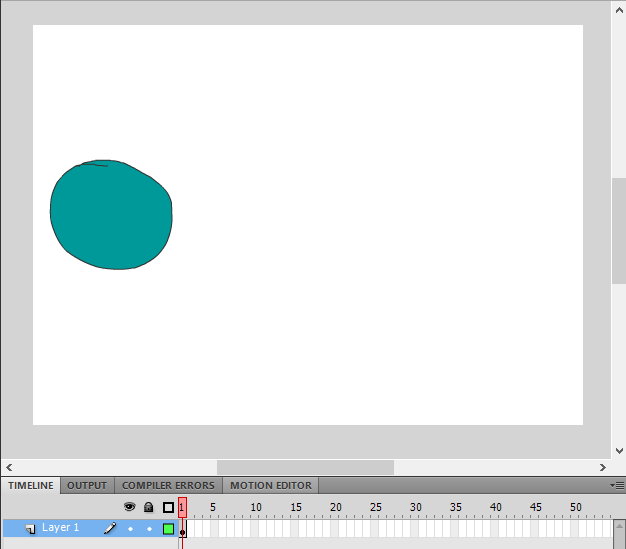Click the timeline layers scroll up arrow
Viewport: 626px width, 549px height.
coord(619,525)
